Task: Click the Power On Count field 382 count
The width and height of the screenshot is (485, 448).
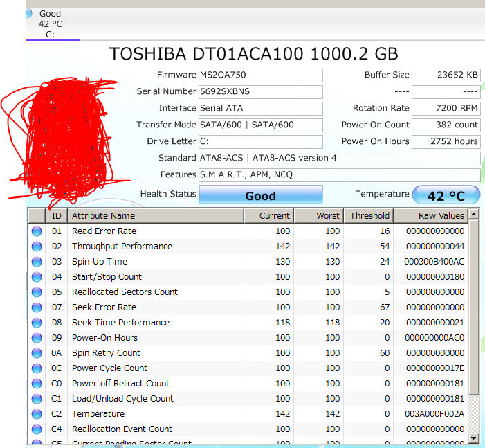Action: 446,125
